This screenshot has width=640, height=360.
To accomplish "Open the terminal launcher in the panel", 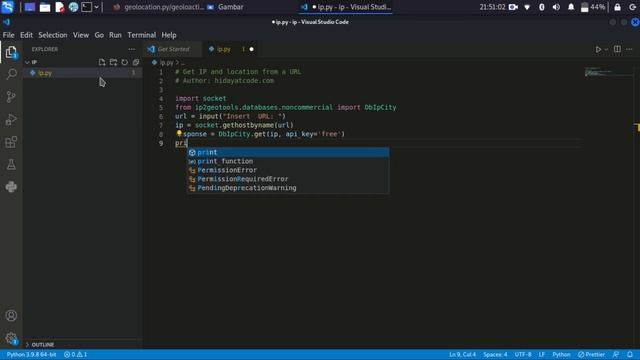I will [87, 7].
